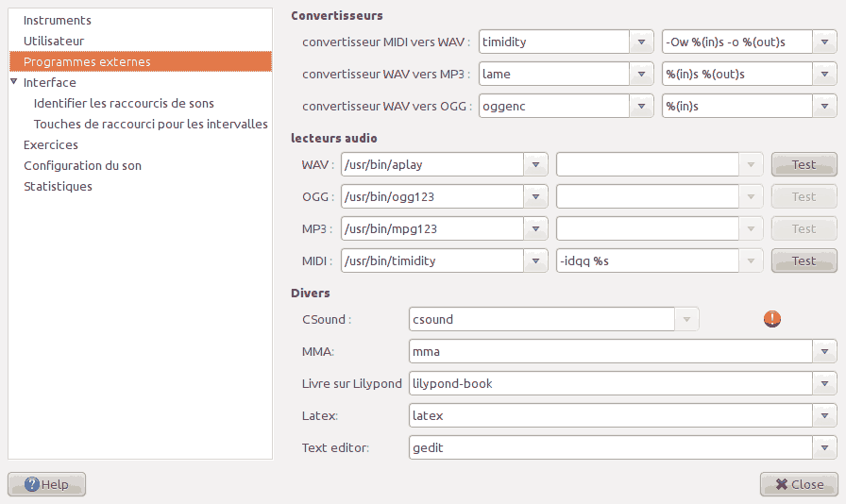Click the -idqq %s options field
846x504 pixels.
[x=648, y=261]
